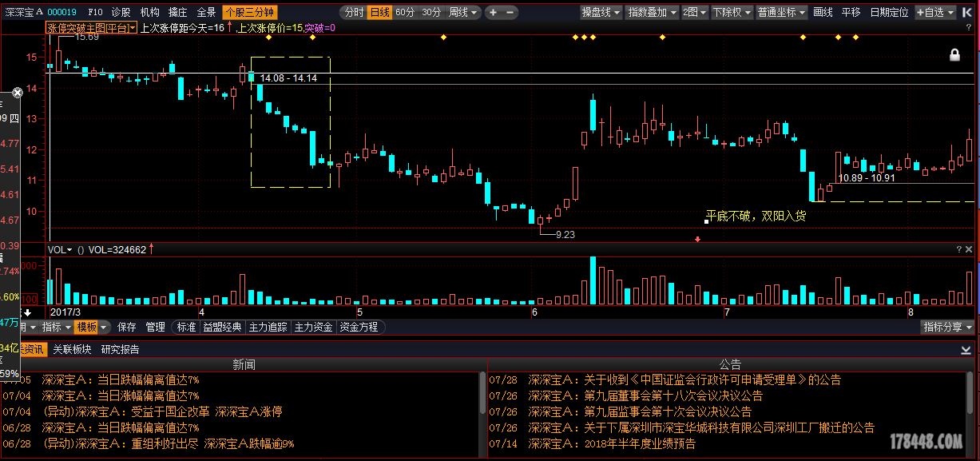Image resolution: width=980 pixels, height=461 pixels.
Task: Open announcement 第九届监事会第十次会议决议公告
Action: coord(640,411)
